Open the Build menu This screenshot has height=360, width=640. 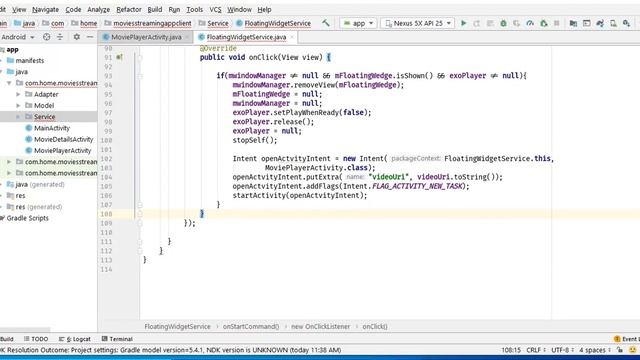click(x=155, y=9)
